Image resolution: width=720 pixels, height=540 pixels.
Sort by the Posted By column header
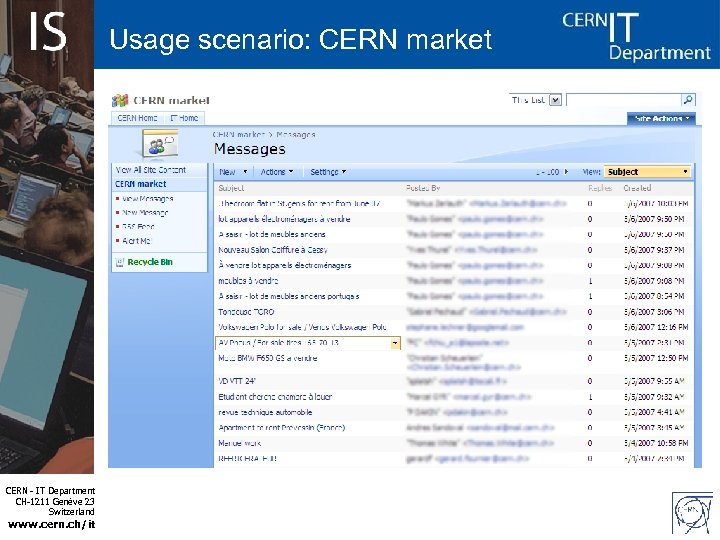[x=423, y=188]
